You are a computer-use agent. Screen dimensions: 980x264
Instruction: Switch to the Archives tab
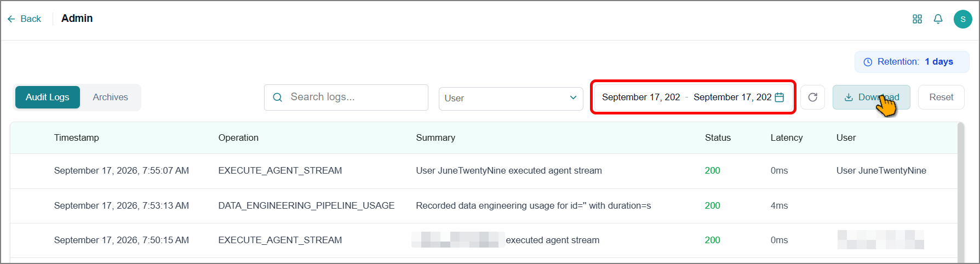point(110,97)
